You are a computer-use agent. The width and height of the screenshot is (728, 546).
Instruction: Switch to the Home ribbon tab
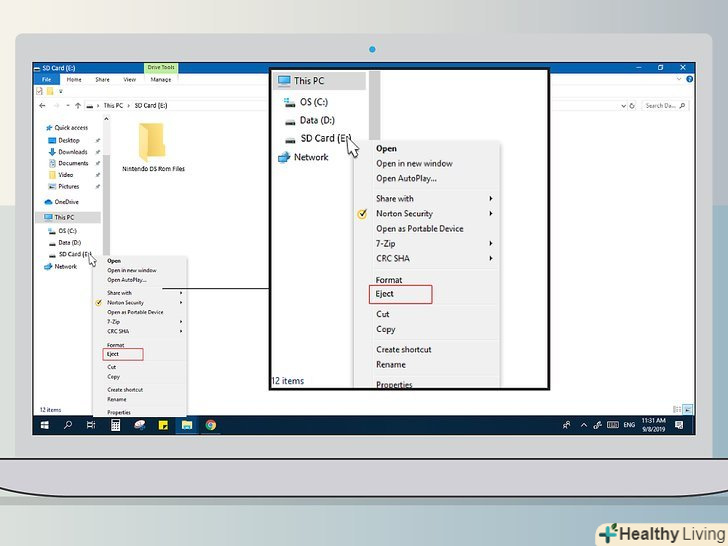[x=74, y=79]
